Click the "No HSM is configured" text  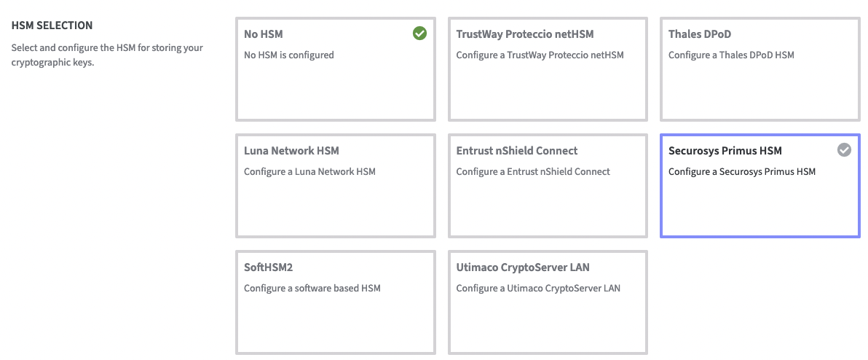coord(289,55)
